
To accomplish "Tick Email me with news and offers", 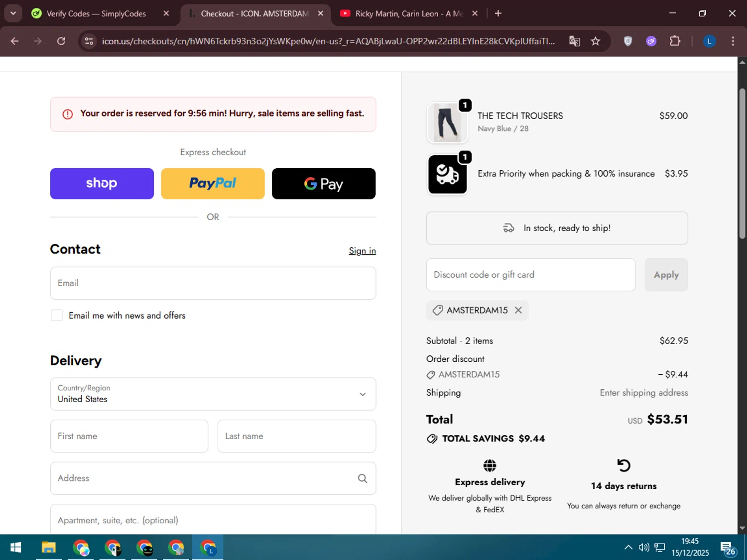I will [x=57, y=315].
